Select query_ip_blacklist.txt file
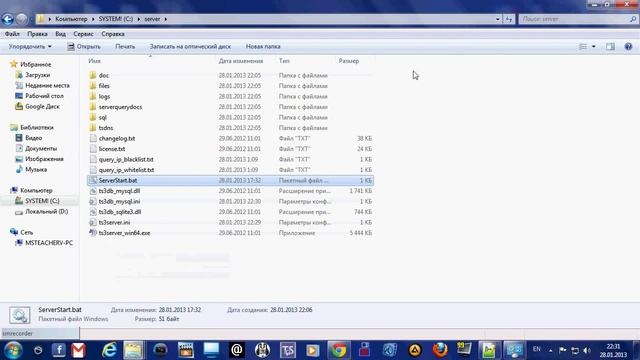 coord(126,159)
